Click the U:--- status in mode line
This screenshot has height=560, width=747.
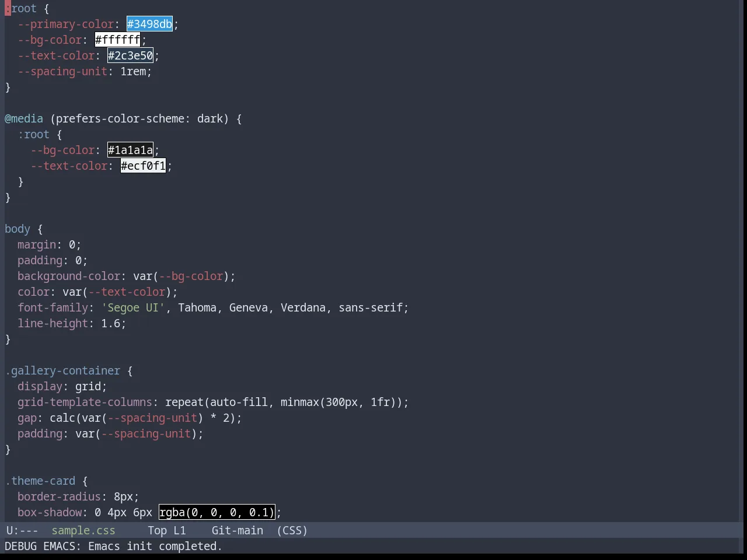pyautogui.click(x=22, y=530)
